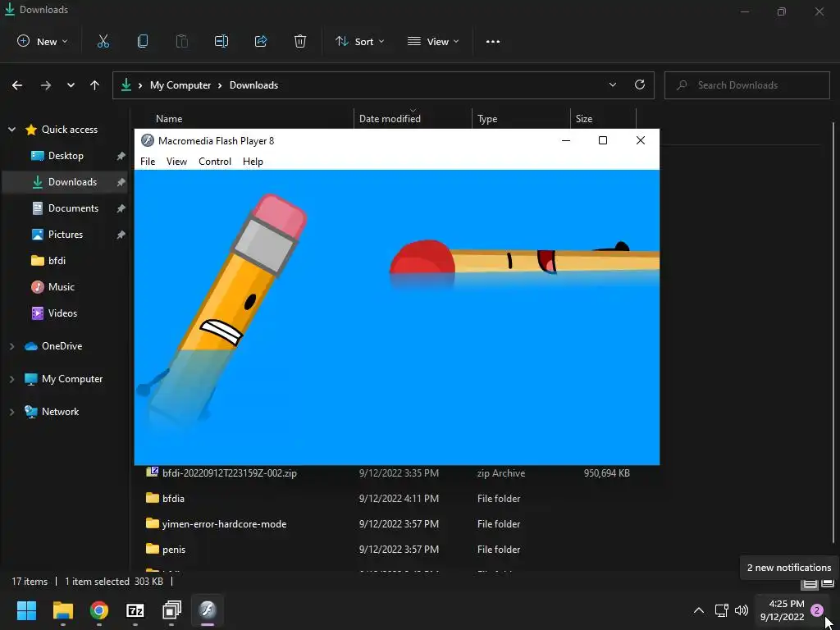
Task: Open the Sort dropdown menu
Action: [359, 41]
